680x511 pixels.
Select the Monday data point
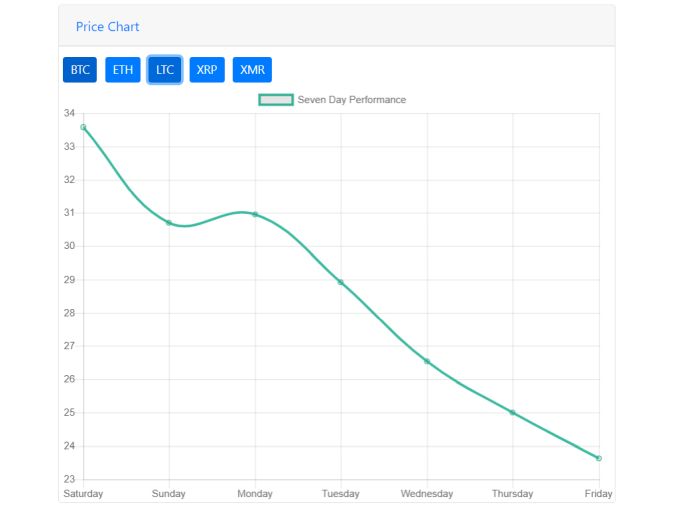point(255,214)
